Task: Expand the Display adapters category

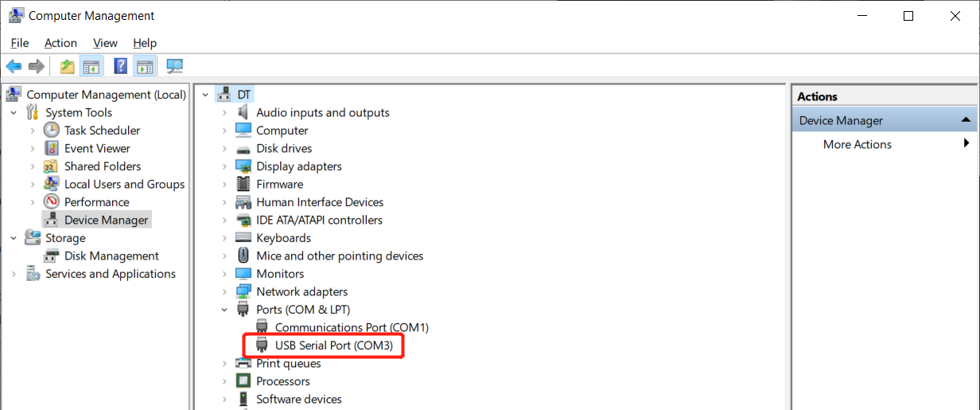Action: [225, 166]
